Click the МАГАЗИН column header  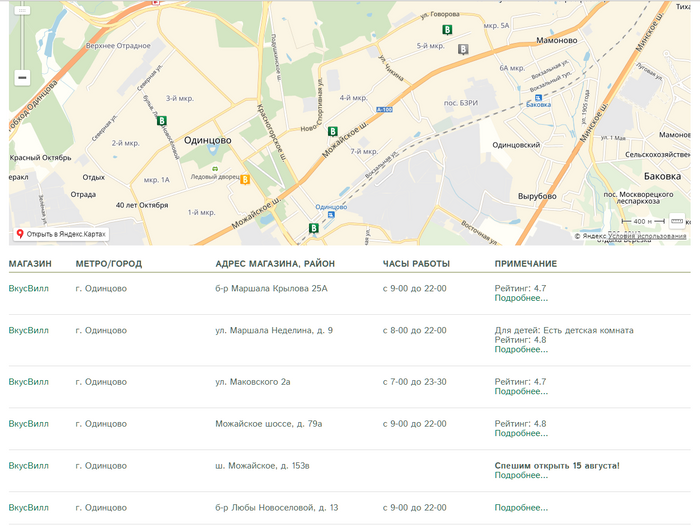click(x=30, y=264)
